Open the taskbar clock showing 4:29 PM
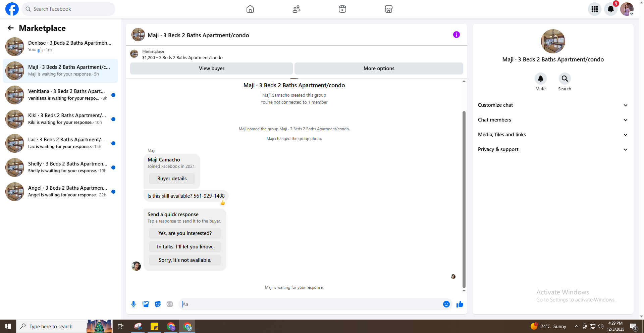 pos(615,326)
